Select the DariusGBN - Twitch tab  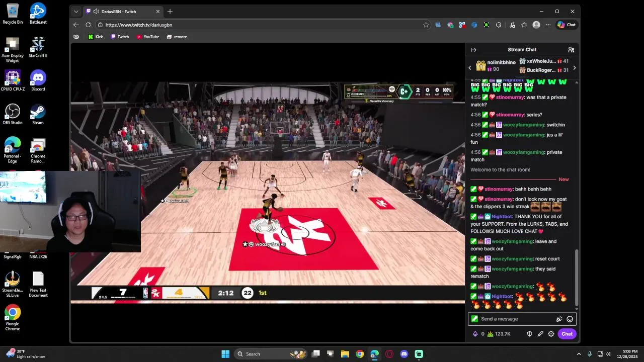tap(123, 11)
